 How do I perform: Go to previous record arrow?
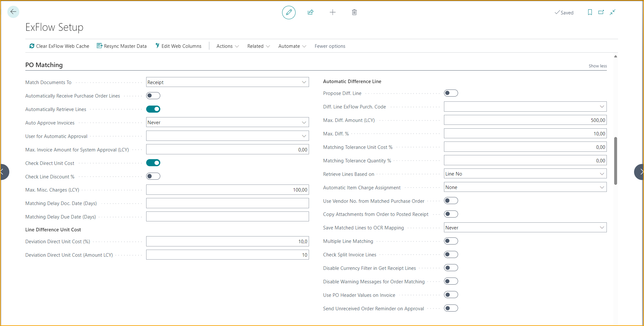(4, 172)
